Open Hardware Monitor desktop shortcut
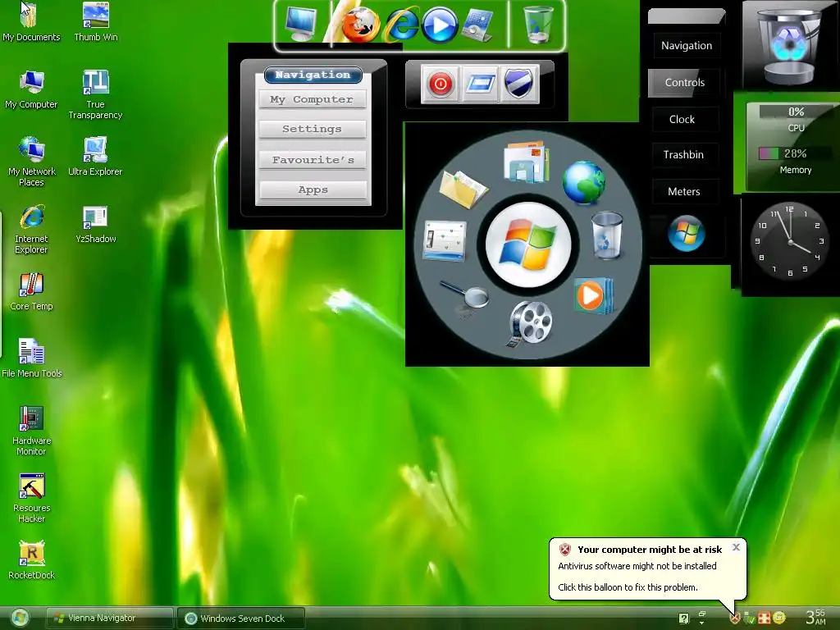 [x=31, y=431]
